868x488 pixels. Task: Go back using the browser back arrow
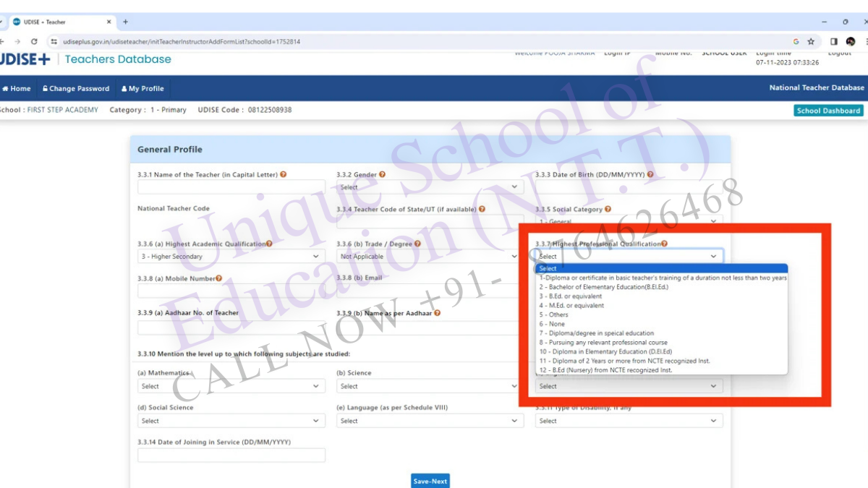click(1, 42)
